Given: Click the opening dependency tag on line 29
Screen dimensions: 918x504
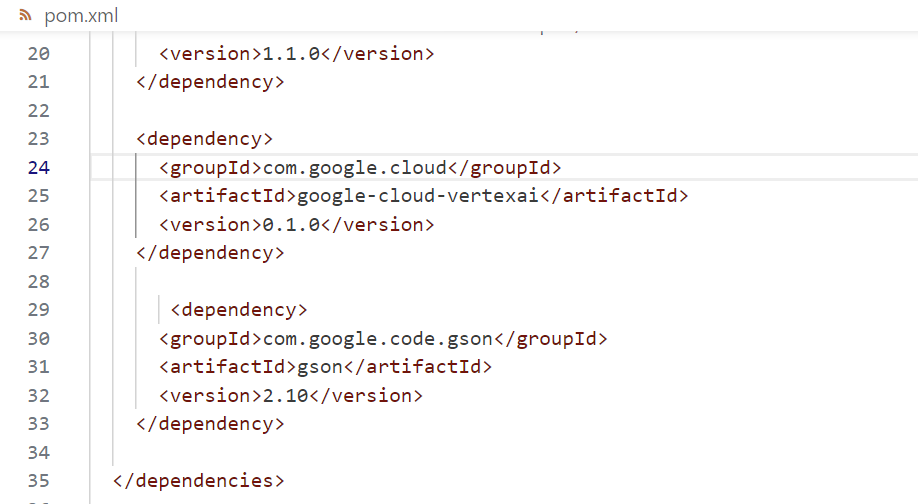Looking at the screenshot, I should tap(239, 310).
